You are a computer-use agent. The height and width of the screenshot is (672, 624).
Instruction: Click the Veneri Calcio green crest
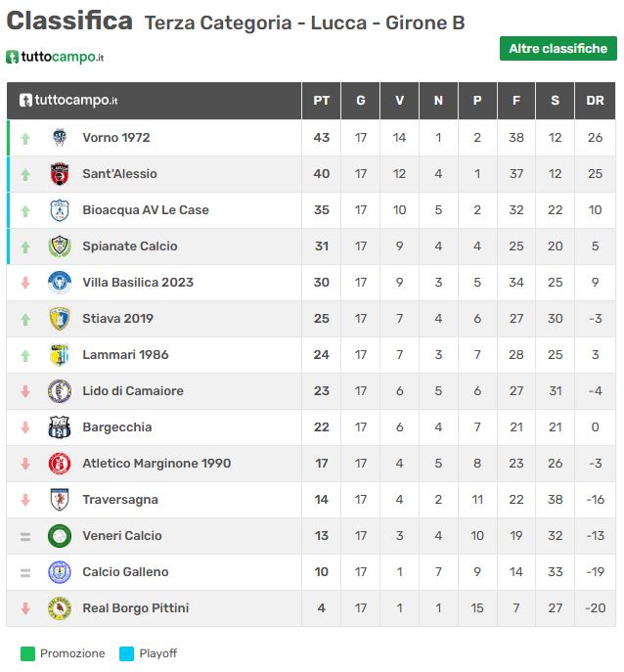(x=60, y=536)
